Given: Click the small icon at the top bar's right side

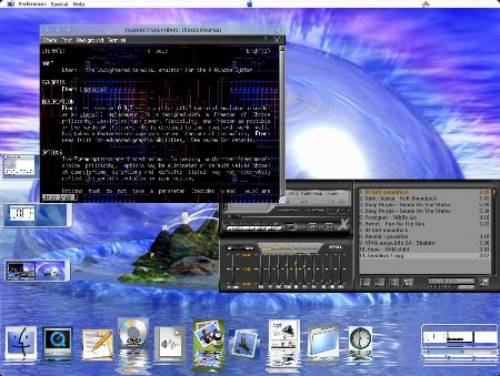Looking at the screenshot, I should point(426,4).
